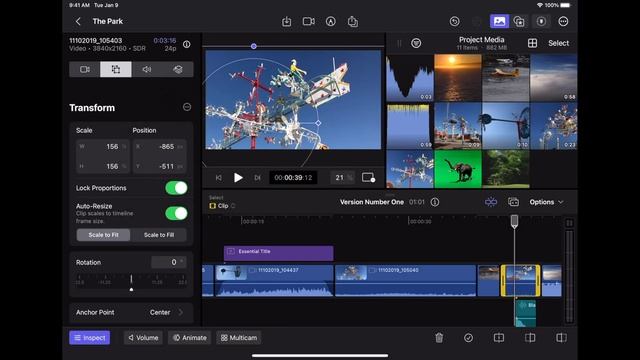Open the camera record icon

309,21
